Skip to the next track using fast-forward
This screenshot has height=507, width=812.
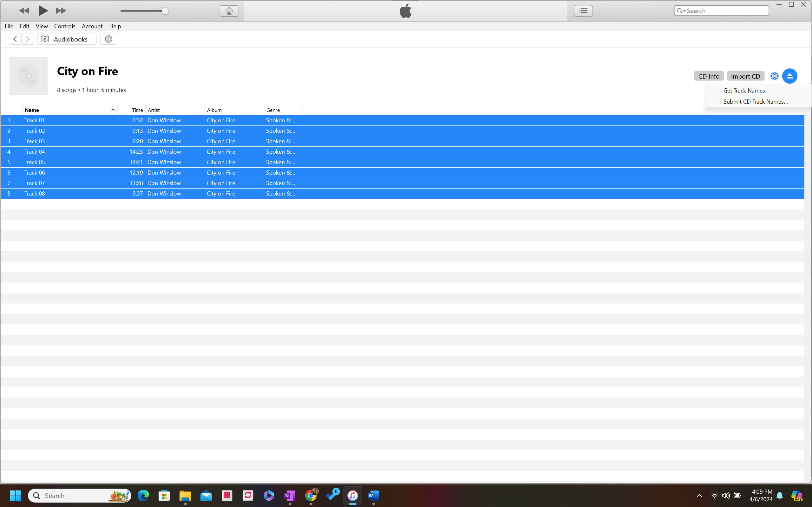click(x=60, y=10)
